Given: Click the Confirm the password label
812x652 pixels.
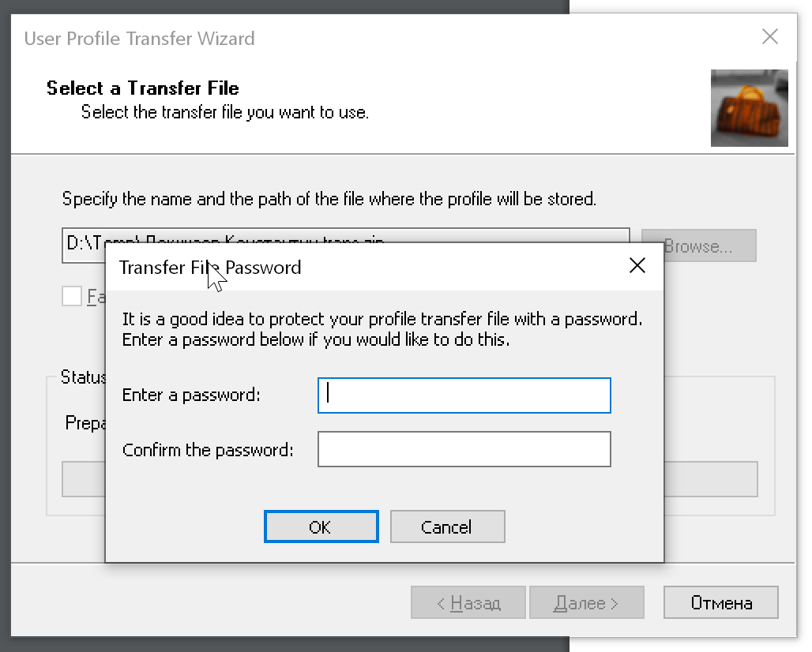Looking at the screenshot, I should (x=208, y=450).
